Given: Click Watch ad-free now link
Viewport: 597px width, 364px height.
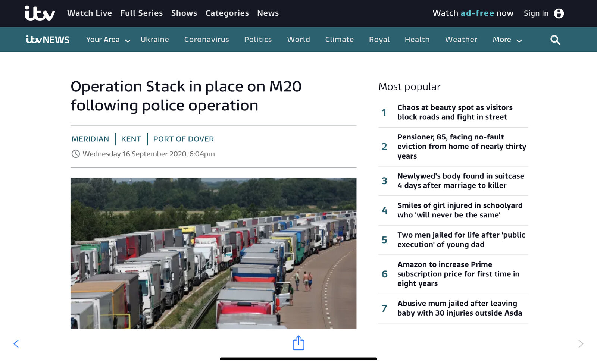Looking at the screenshot, I should coord(473,13).
